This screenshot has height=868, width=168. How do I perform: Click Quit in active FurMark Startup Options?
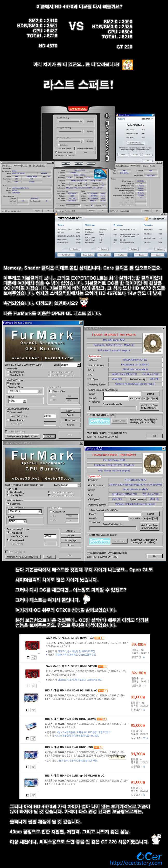point(49,436)
